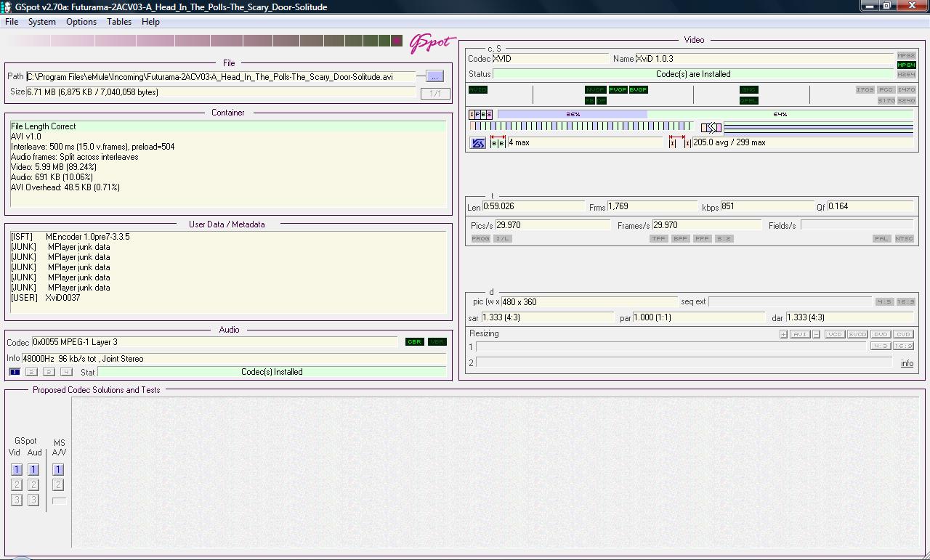Image resolution: width=930 pixels, height=560 pixels.
Task: Click GSpot Vid test button 2
Action: (x=17, y=484)
